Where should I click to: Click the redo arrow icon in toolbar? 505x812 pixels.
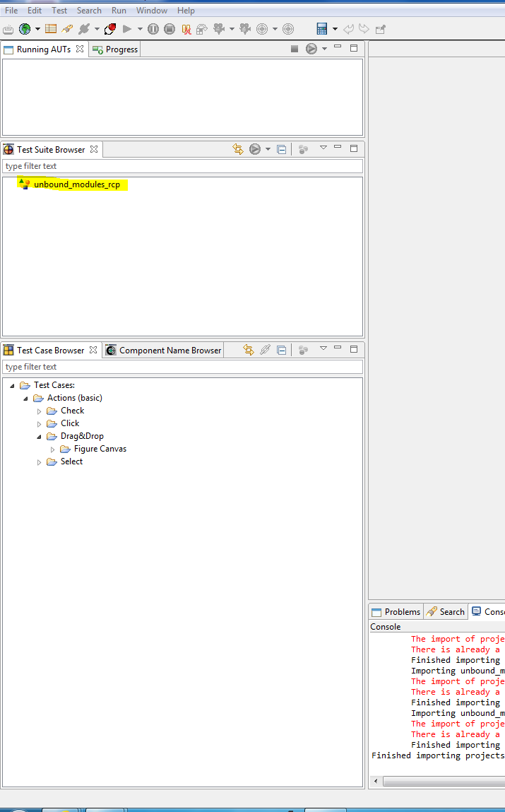point(364,29)
